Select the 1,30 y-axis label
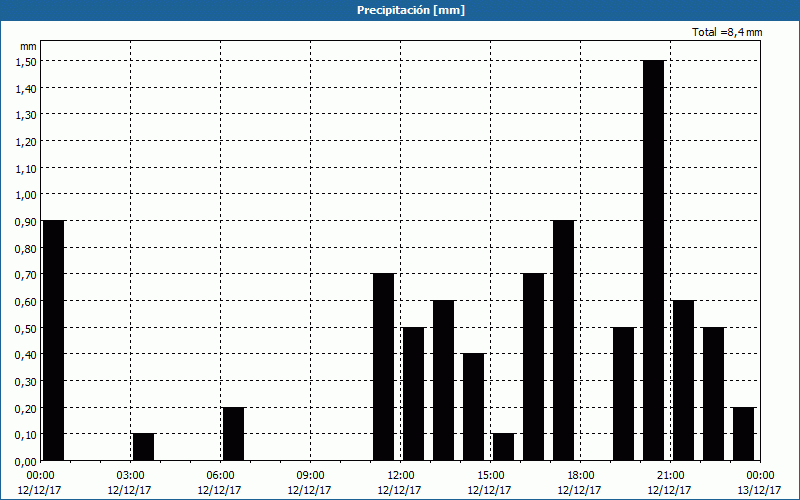800x500 pixels. [26, 115]
